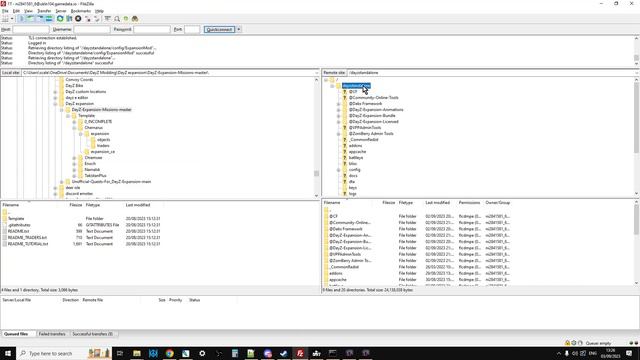This screenshot has height=360, width=640.
Task: Open the Site Manager
Action: click(5, 19)
